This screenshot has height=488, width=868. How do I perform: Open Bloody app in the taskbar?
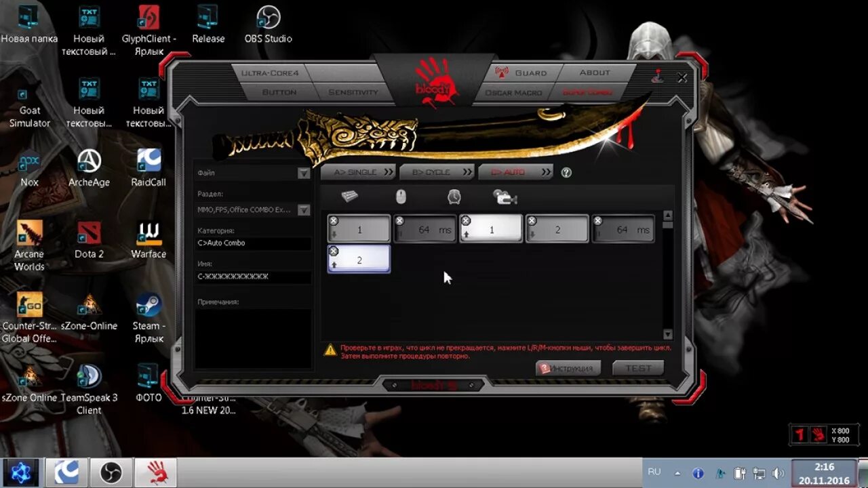pos(156,472)
